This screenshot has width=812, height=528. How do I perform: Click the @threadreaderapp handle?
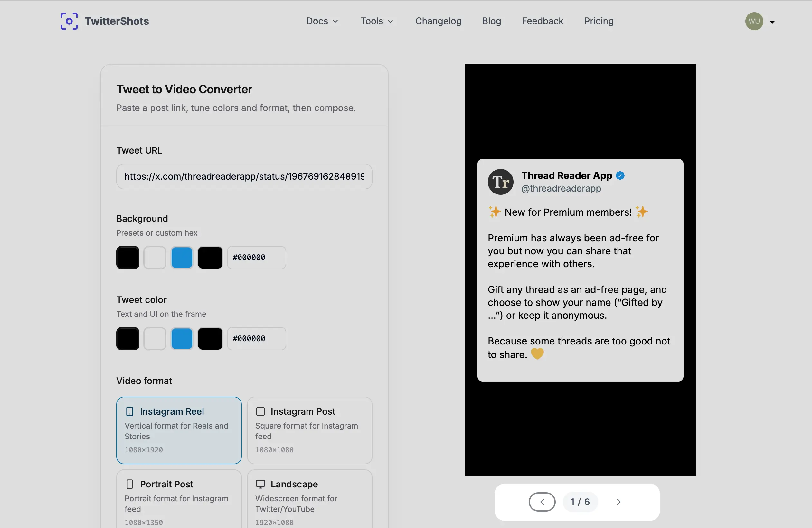561,188
